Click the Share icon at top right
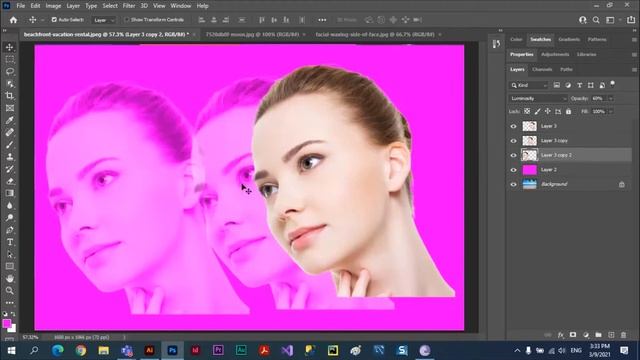 [x=631, y=20]
